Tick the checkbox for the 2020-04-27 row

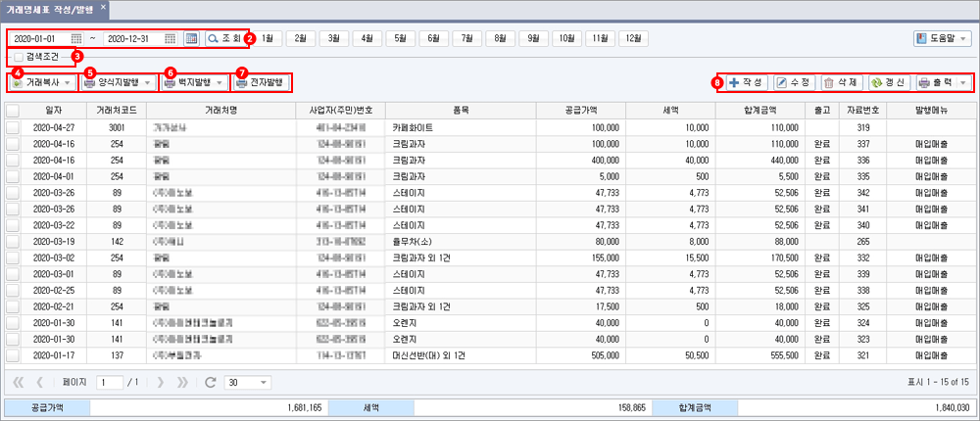point(13,127)
